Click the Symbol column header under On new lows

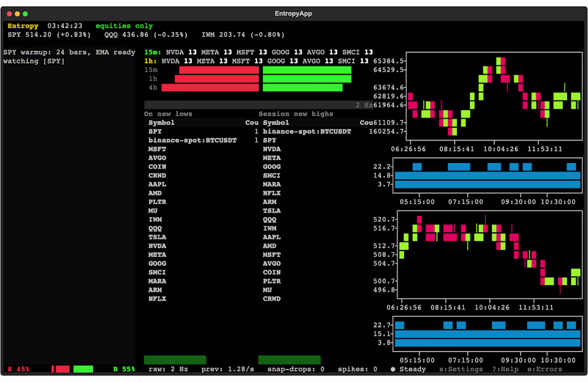[161, 122]
